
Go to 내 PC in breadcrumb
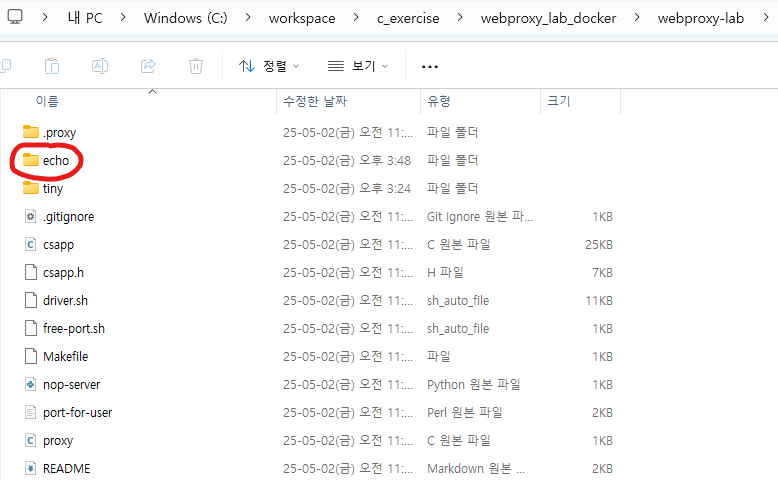point(85,18)
